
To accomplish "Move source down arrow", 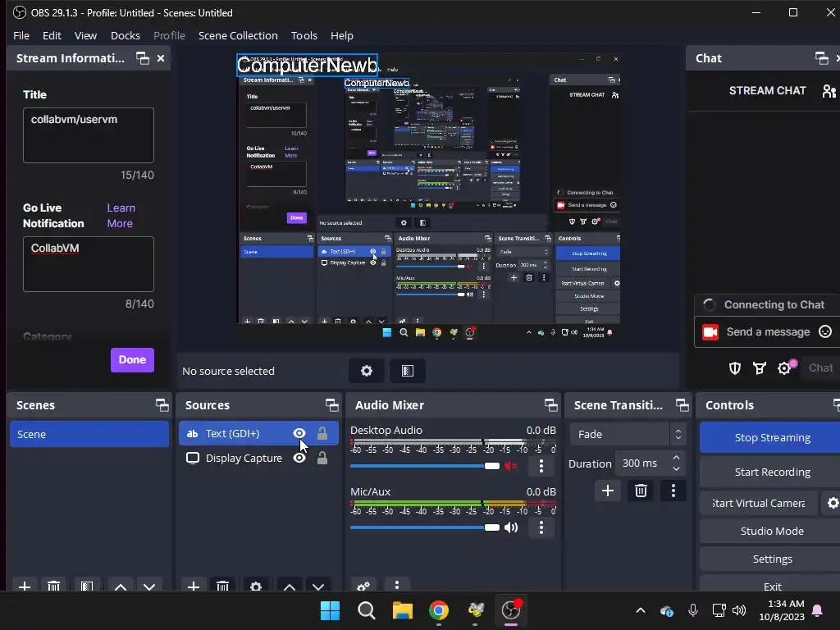I will pos(318,587).
